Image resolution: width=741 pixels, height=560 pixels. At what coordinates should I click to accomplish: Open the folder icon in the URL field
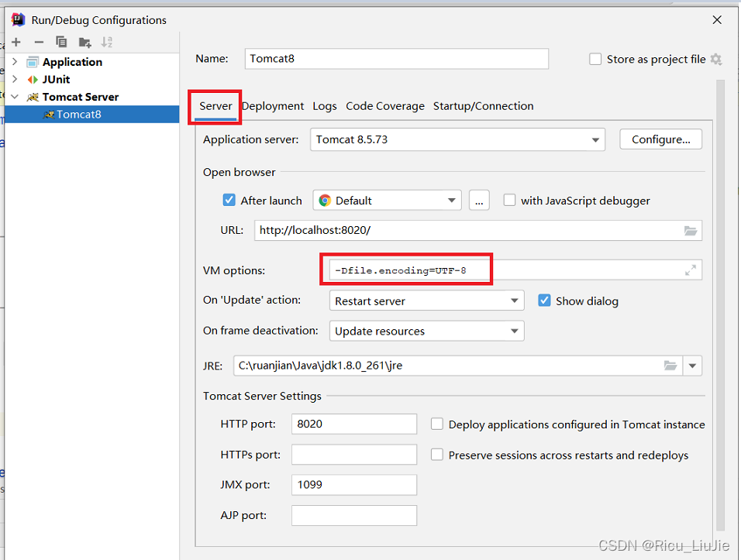[691, 230]
